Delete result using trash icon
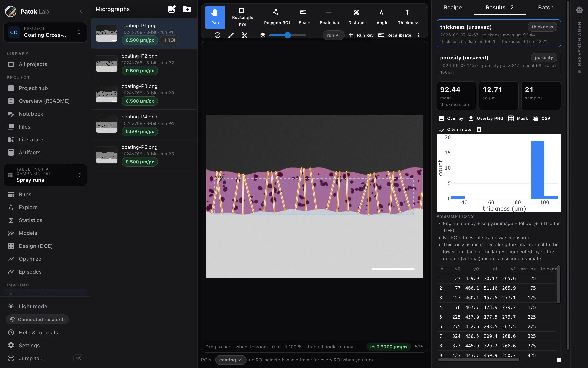This screenshot has width=588, height=368. [x=479, y=129]
